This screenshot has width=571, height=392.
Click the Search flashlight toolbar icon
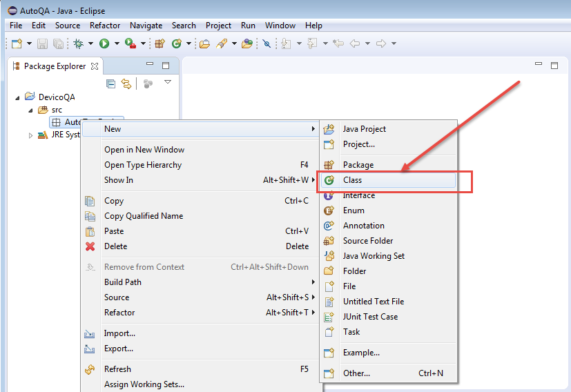pos(222,43)
